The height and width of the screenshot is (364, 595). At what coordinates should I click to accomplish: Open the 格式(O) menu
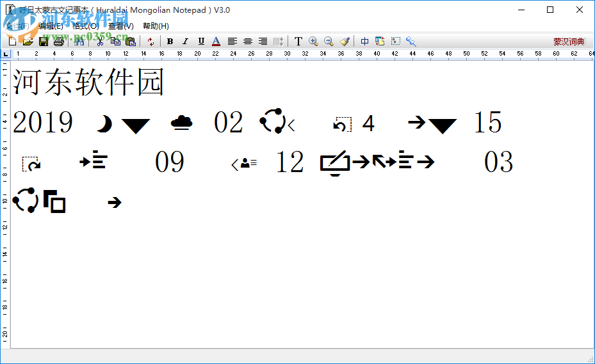(x=86, y=26)
